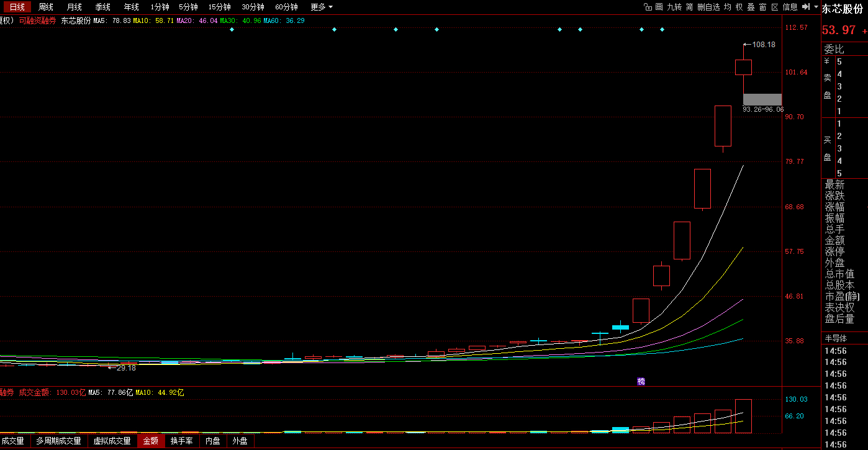Toggle the 均 moving average lines
This screenshot has height=450, width=868.
tap(728, 7)
